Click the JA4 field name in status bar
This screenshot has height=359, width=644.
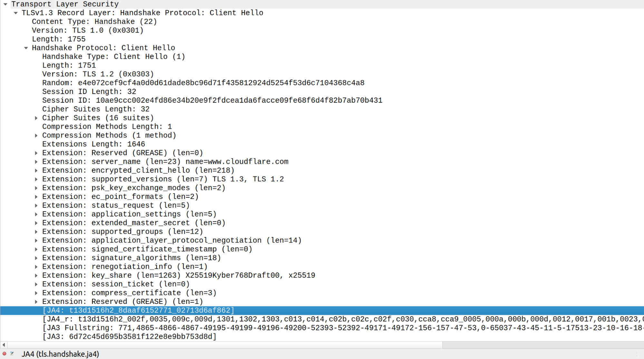[60, 354]
